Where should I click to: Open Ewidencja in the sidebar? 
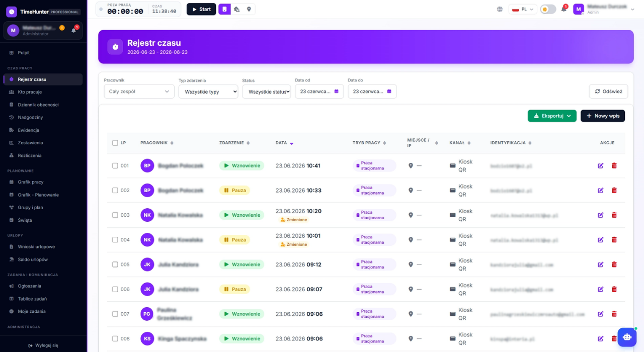tap(43, 130)
